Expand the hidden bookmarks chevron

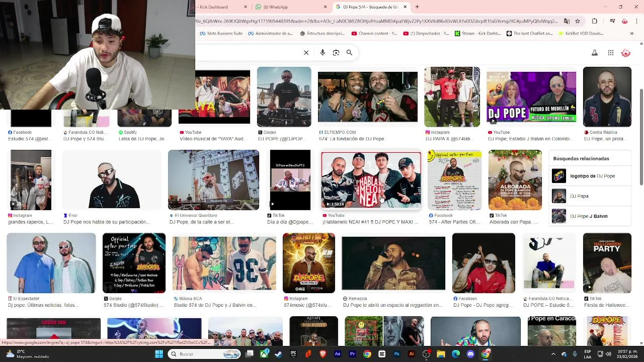(x=632, y=34)
